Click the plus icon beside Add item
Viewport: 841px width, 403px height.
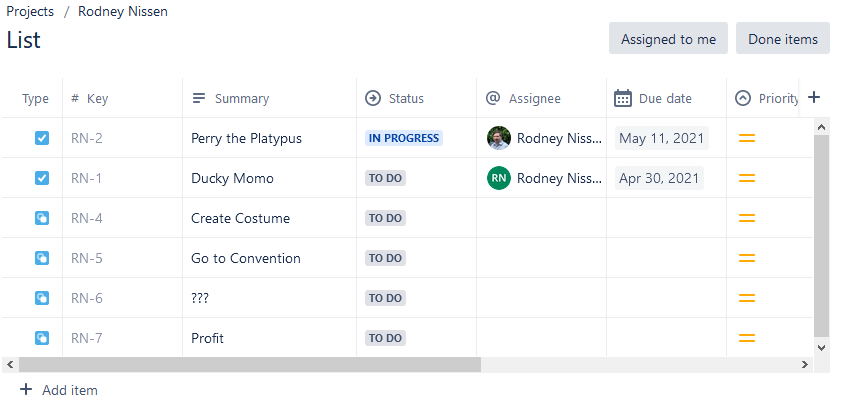26,390
